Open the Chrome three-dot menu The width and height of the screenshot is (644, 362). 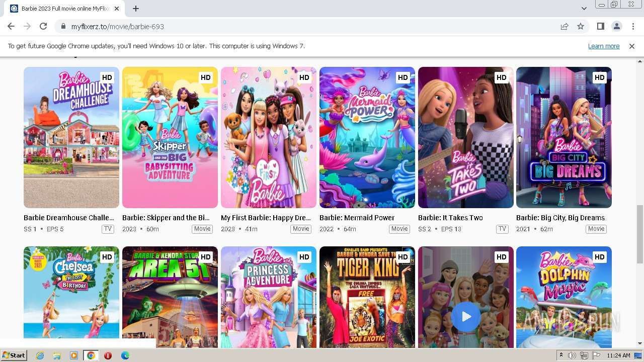click(633, 26)
